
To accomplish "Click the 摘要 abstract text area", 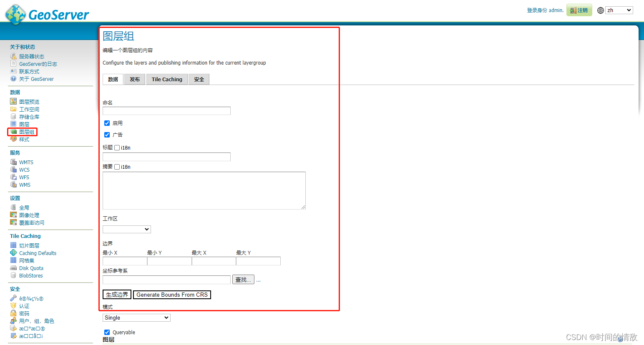I will (204, 190).
